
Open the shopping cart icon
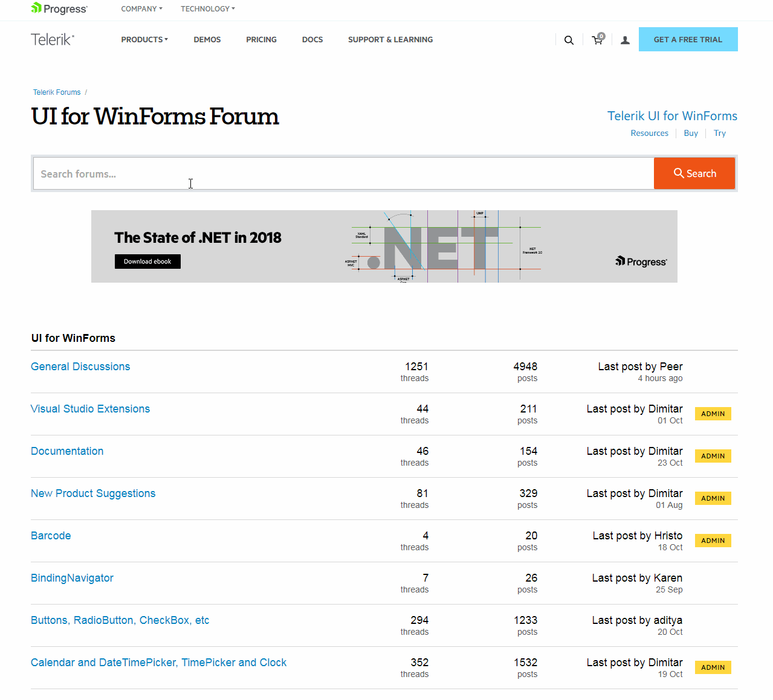[x=597, y=40]
